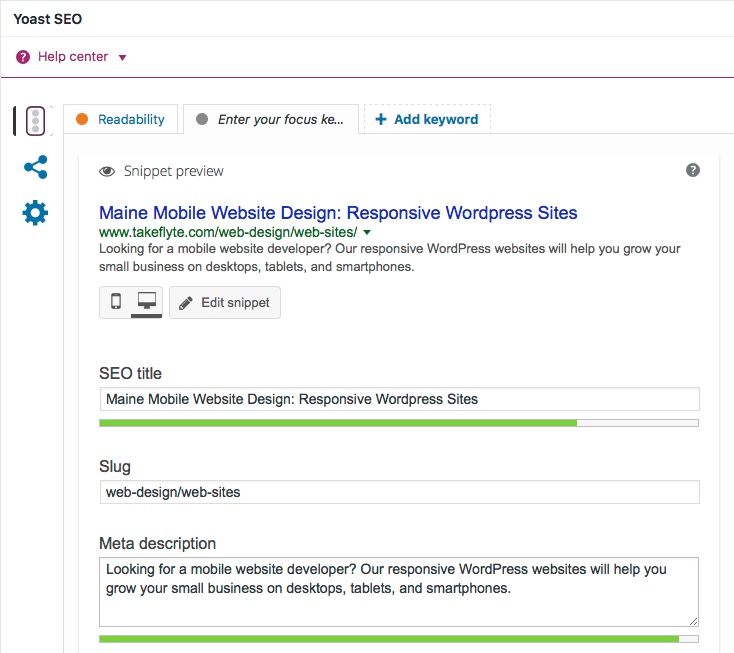Click the Edit snippet button
The width and height of the screenshot is (734, 653).
coord(225,302)
